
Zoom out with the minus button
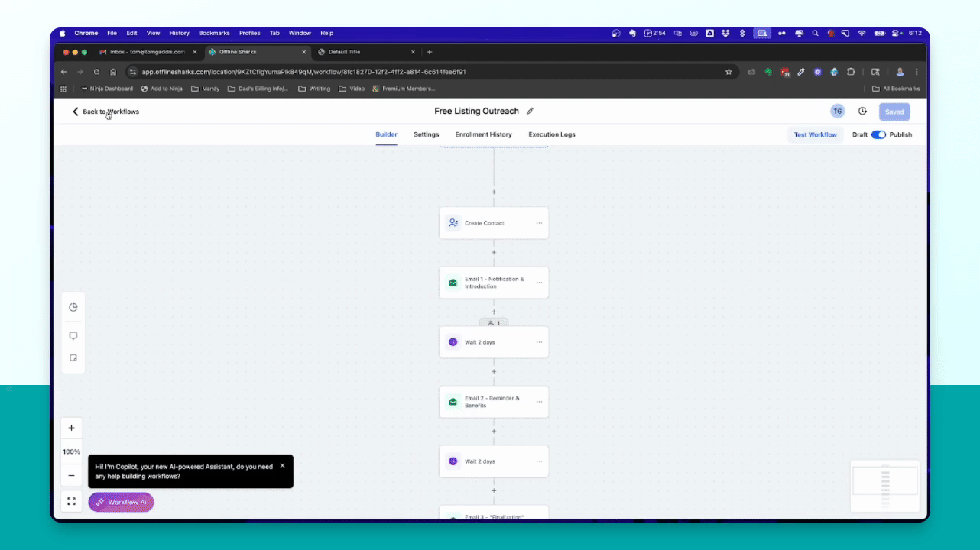(72, 475)
